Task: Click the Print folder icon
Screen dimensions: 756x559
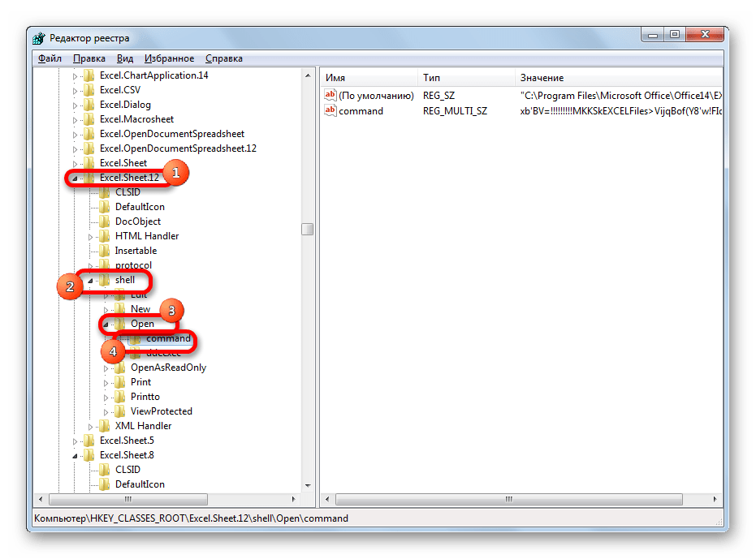Action: click(119, 381)
